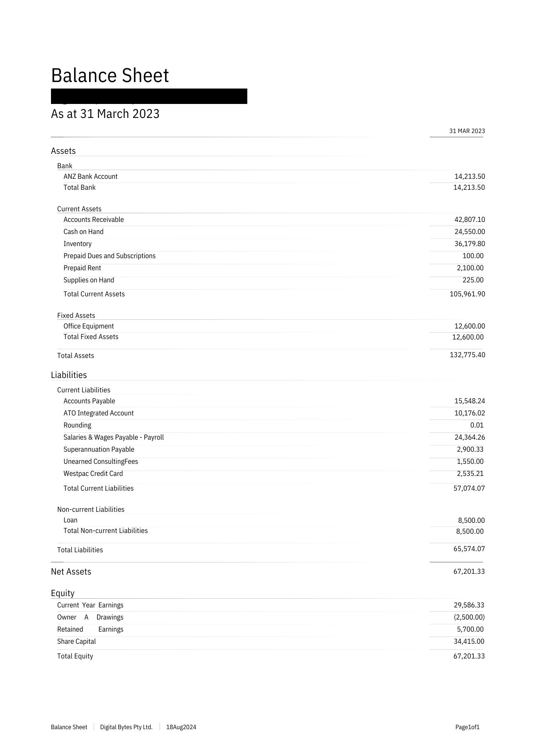Click the Balance Sheet title heading
Viewport: 534px width, 756px height.
(110, 75)
